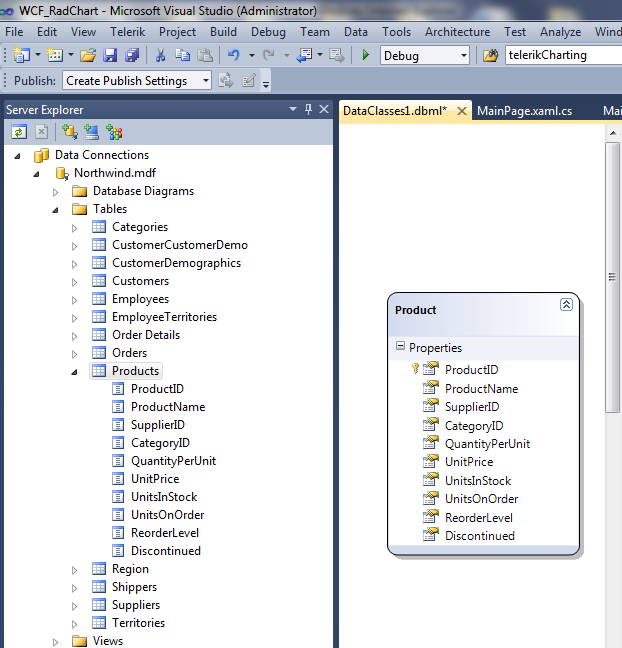Click the Add SharePoint connection icon
This screenshot has height=648, width=622.
point(114,132)
